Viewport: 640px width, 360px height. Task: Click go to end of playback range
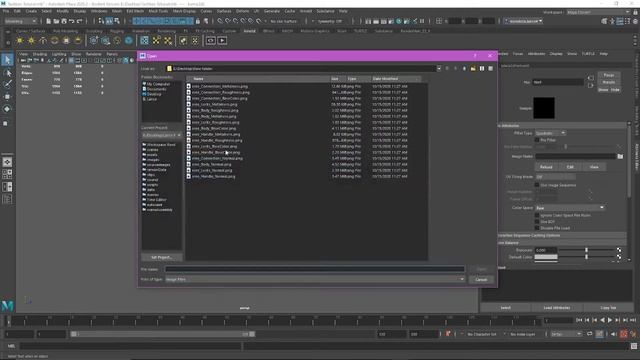(x=633, y=320)
